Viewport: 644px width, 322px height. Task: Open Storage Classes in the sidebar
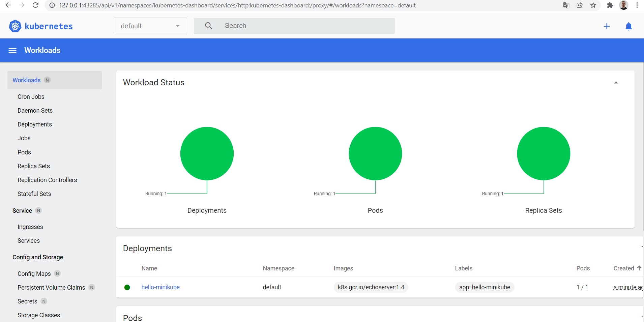pyautogui.click(x=39, y=315)
